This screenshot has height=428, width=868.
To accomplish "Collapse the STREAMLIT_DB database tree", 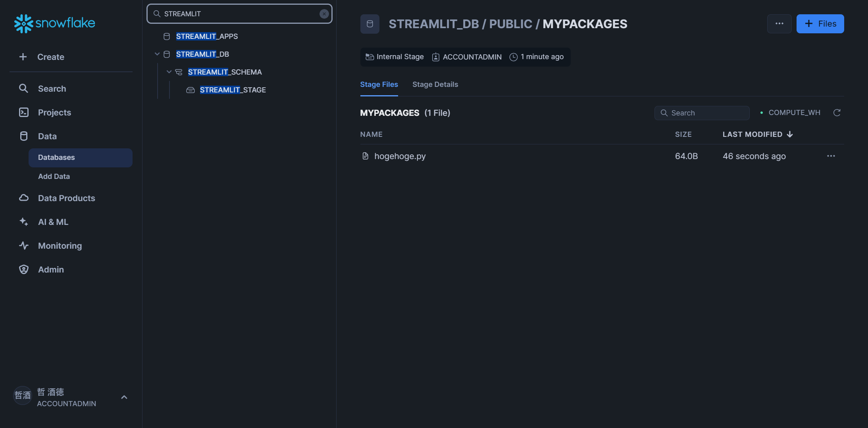I will coord(157,54).
